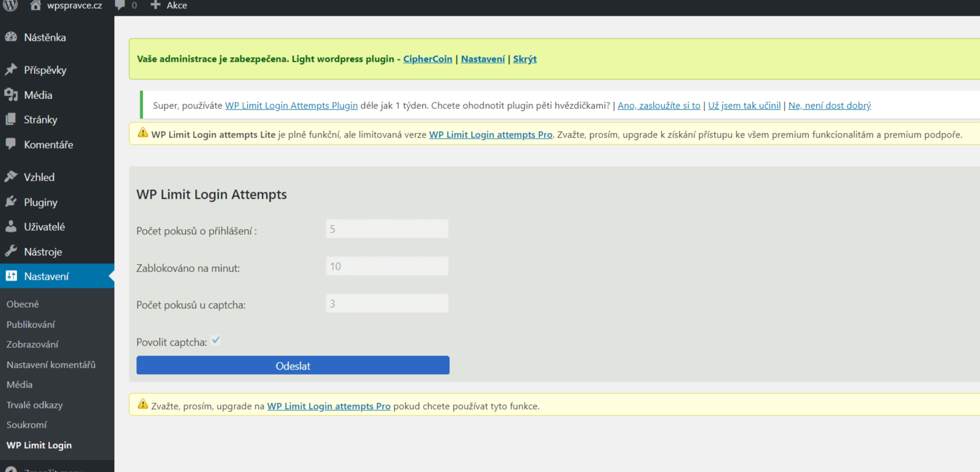Click the Povolit captcha label

pyautogui.click(x=171, y=342)
